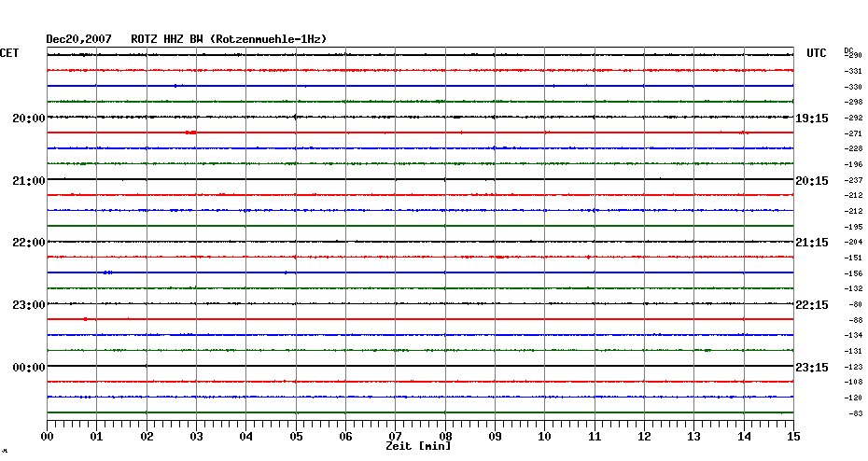Click the 22:15 UTC time label

click(812, 305)
